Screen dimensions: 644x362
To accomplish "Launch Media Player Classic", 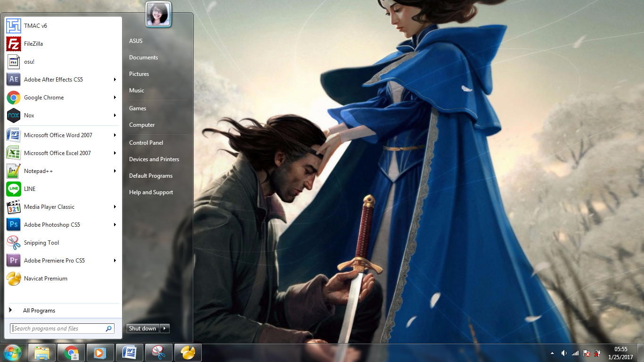I will click(62, 207).
